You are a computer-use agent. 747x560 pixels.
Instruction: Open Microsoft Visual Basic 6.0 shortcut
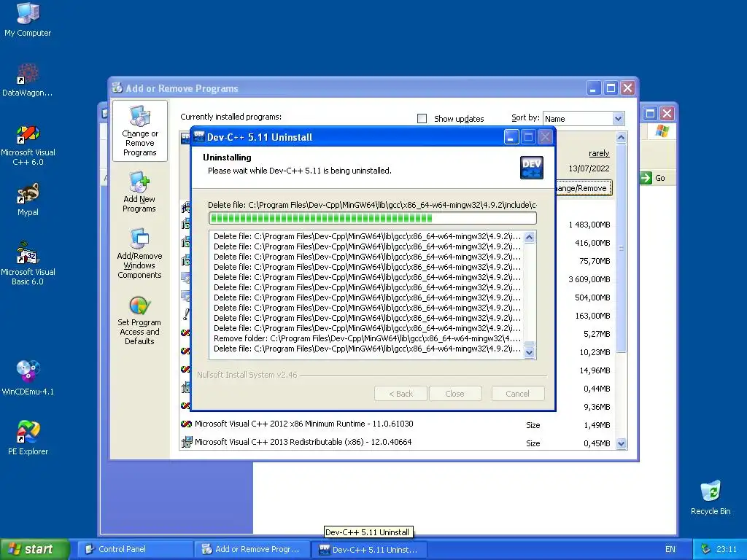pos(28,264)
